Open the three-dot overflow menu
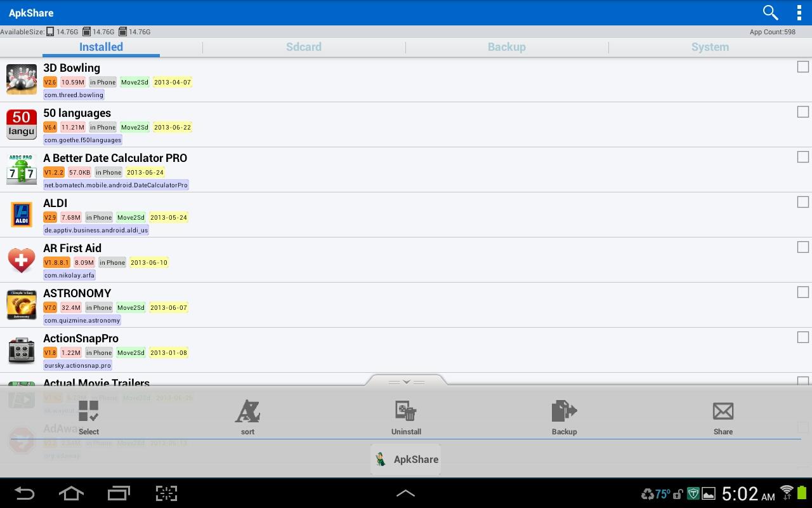812x508 pixels. tap(799, 13)
